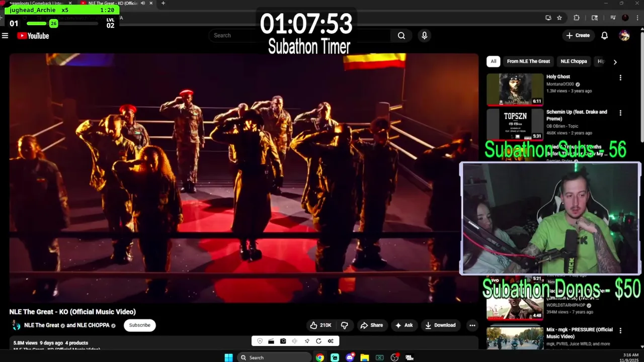Viewport: 644px width, 362px height.
Task: Select the All filter chip
Action: click(x=493, y=61)
